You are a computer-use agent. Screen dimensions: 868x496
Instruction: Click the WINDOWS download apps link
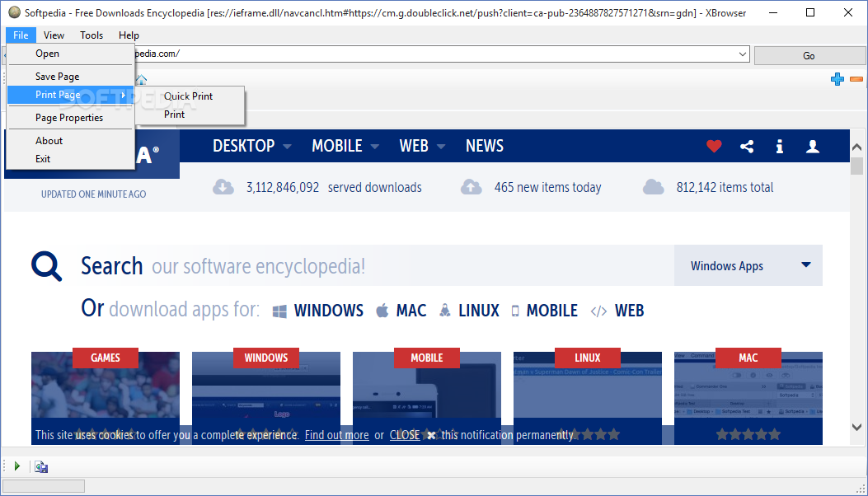[x=329, y=311]
